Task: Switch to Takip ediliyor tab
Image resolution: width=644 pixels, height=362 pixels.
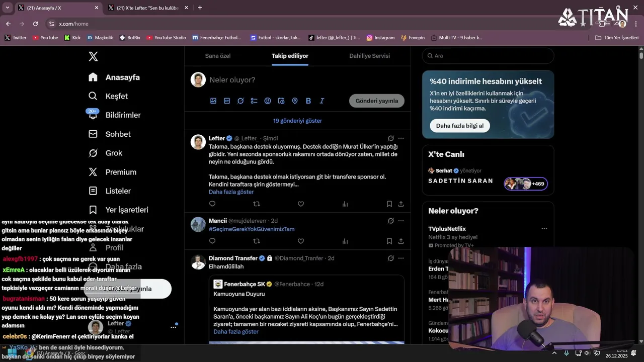Action: pos(290,56)
